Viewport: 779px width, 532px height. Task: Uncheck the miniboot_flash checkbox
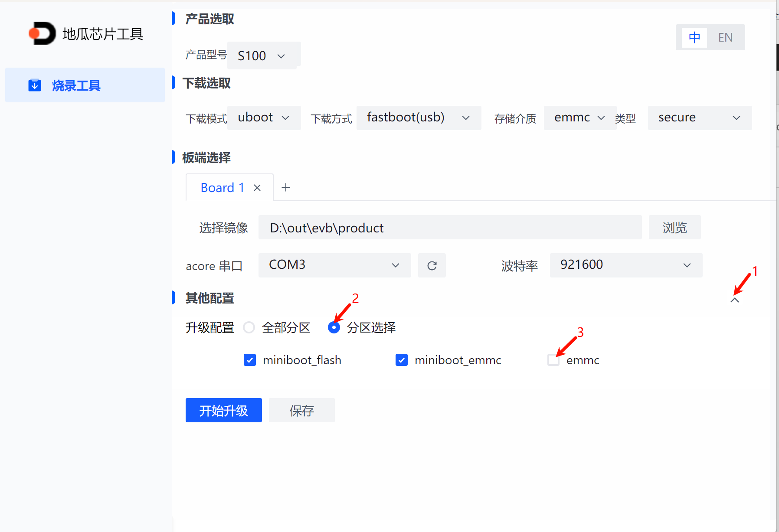click(x=250, y=360)
